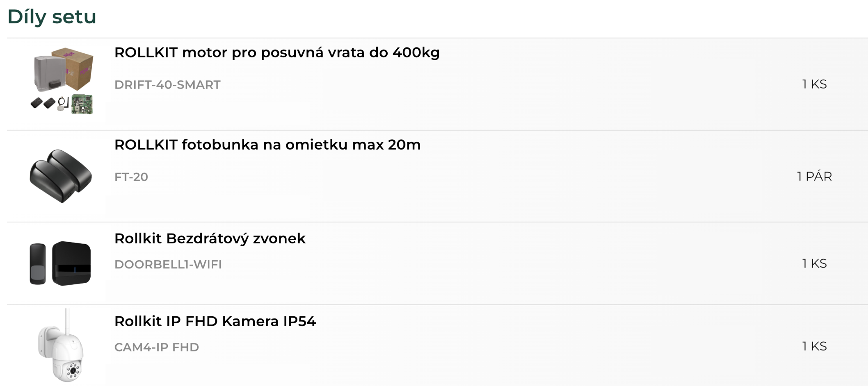868x386 pixels.
Task: Click the FT-20 product code
Action: [131, 177]
